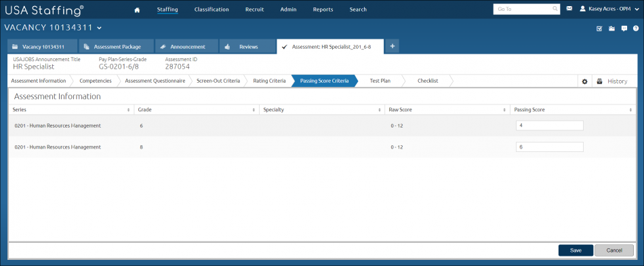Go to the Competencies step

point(96,81)
